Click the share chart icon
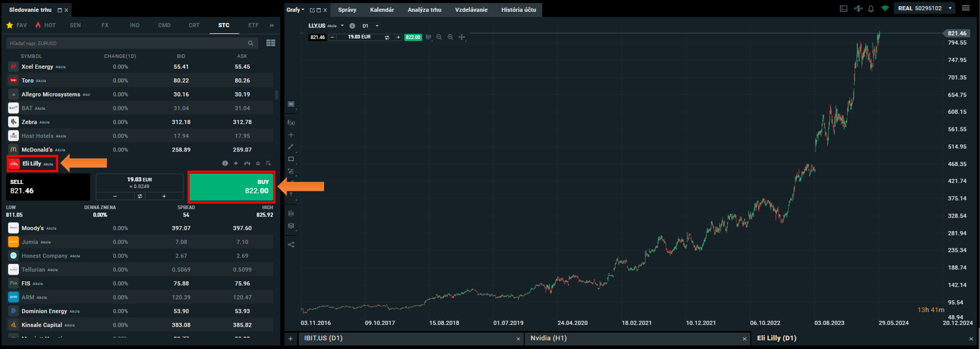 291,244
